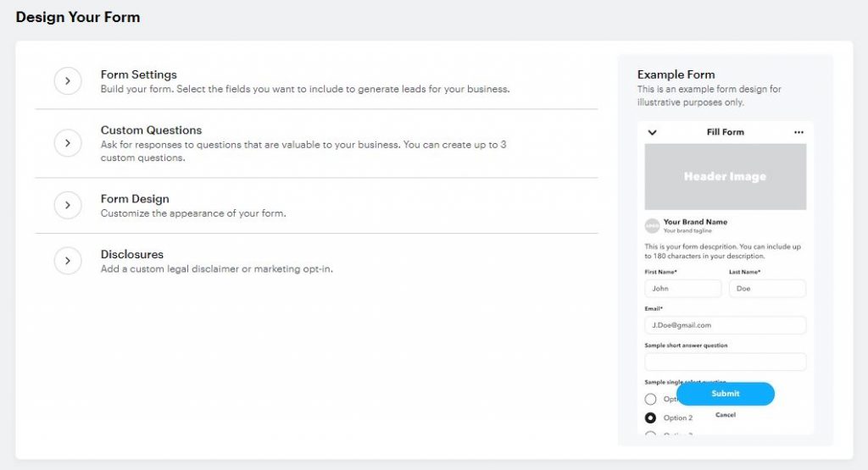Collapse the Fill Form down chevron
This screenshot has width=868, height=470.
652,132
